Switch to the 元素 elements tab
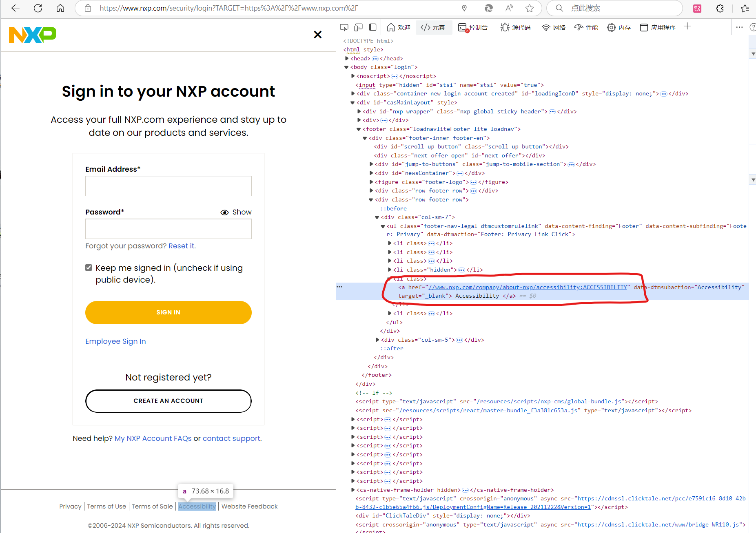Viewport: 756px width, 533px height. [433, 27]
